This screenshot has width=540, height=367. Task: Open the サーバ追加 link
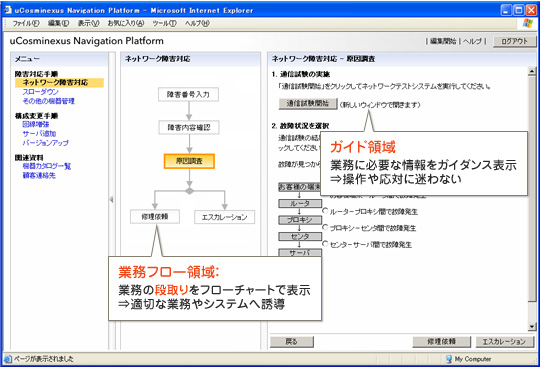(39, 133)
